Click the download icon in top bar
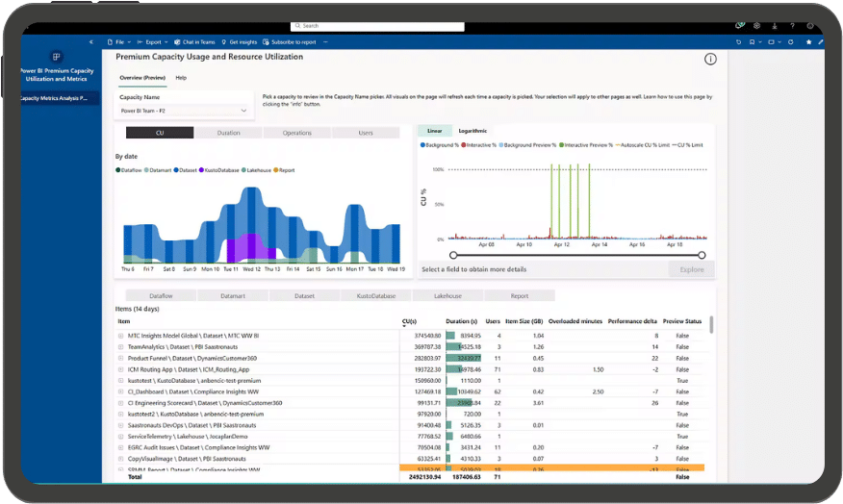Image resolution: width=843 pixels, height=504 pixels. tap(774, 26)
